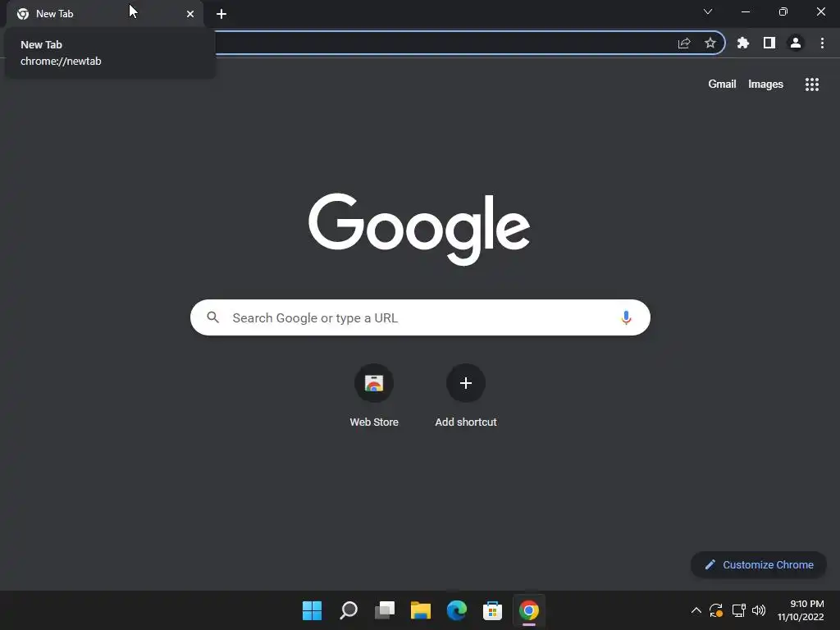Share this page icon in address bar
The image size is (840, 630).
[x=684, y=43]
